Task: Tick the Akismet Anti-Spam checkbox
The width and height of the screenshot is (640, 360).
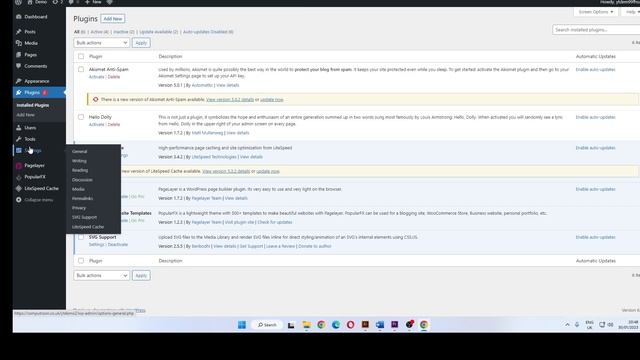Action: [x=81, y=69]
